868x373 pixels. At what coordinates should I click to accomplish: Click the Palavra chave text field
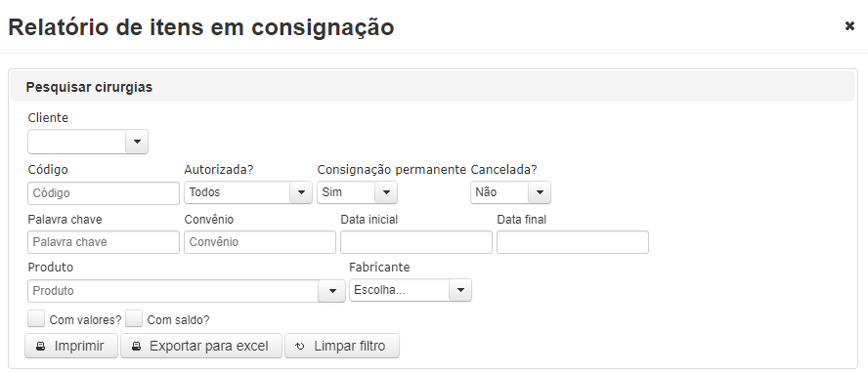104,242
